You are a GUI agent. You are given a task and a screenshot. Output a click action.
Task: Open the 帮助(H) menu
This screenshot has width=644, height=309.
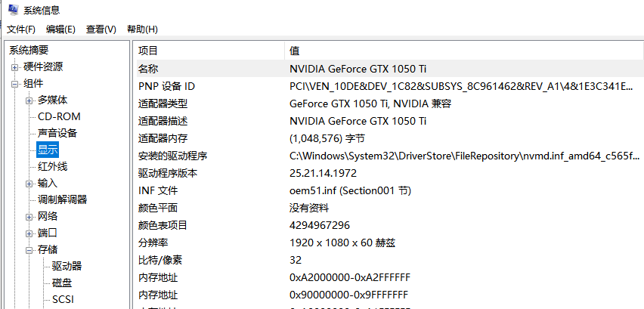tap(142, 29)
